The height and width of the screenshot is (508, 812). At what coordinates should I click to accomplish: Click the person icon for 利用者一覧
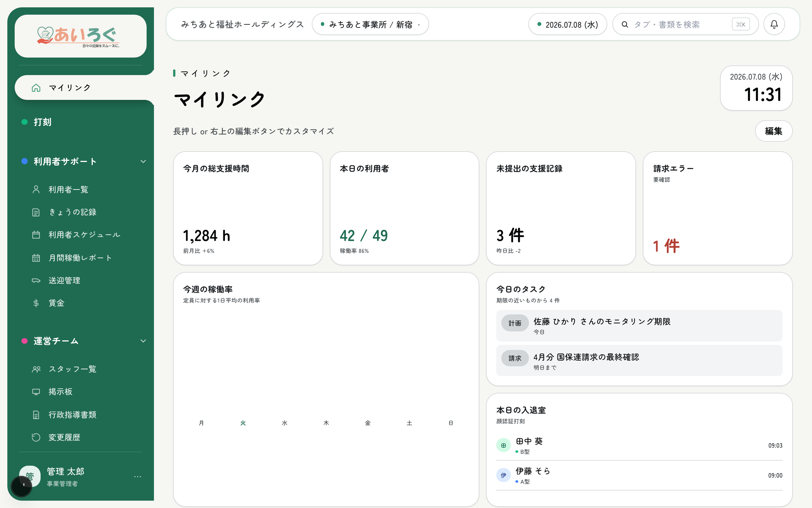pos(36,189)
